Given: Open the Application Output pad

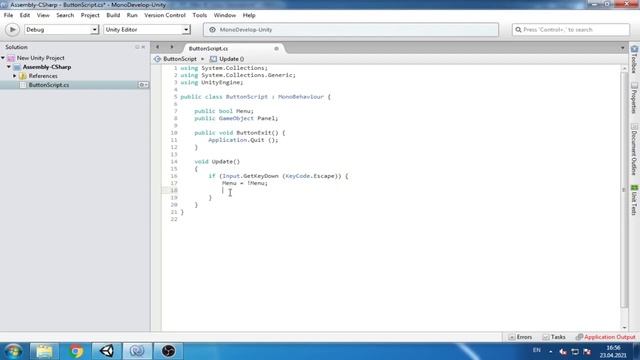Looking at the screenshot, I should (606, 337).
